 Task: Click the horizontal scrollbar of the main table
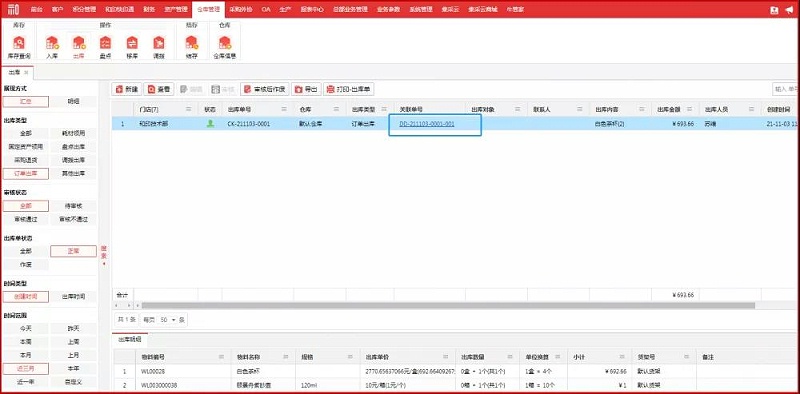tap(448, 305)
